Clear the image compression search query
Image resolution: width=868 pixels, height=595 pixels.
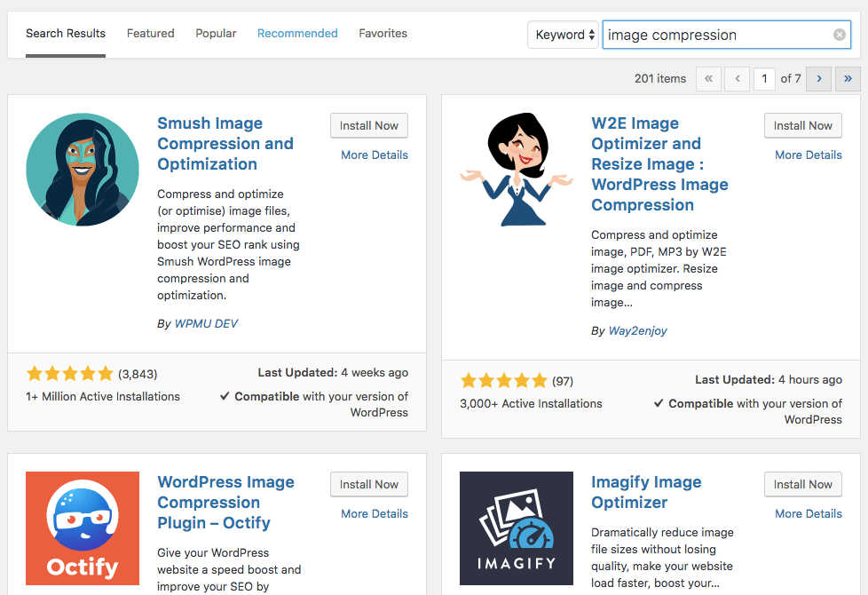(x=840, y=35)
